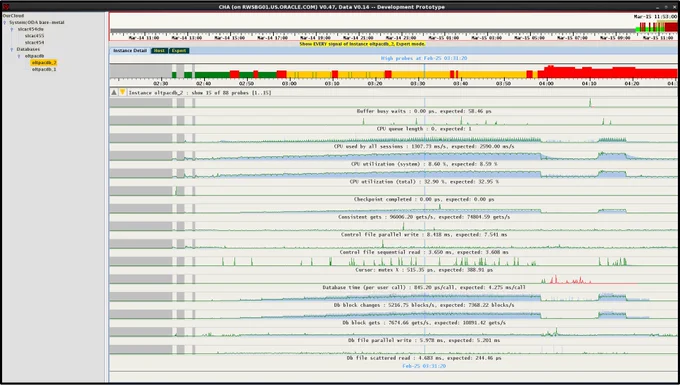Click the 'Checkpoint completed' probe label
The height and width of the screenshot is (385, 680).
point(424,199)
